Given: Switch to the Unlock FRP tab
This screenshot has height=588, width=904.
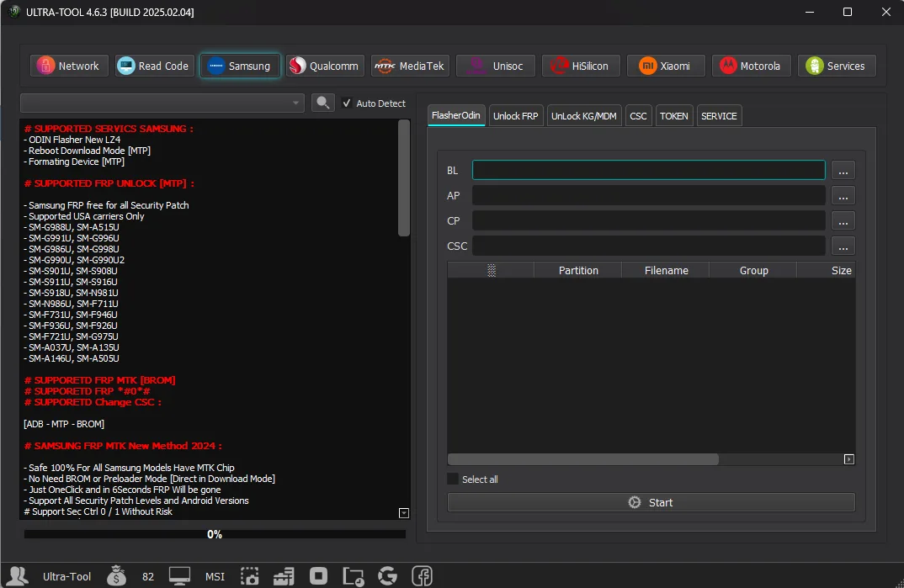Looking at the screenshot, I should [x=515, y=116].
